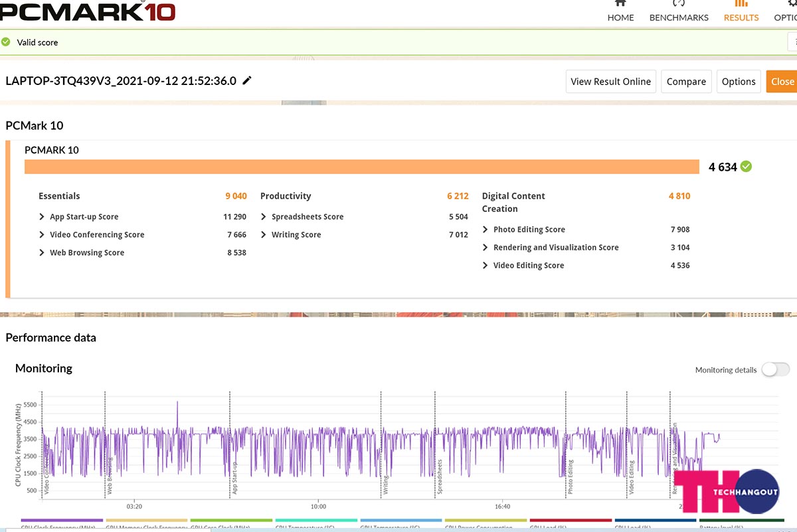Open the OPTIONS tab in the top navigation
This screenshot has width=797, height=532.
pyautogui.click(x=786, y=11)
